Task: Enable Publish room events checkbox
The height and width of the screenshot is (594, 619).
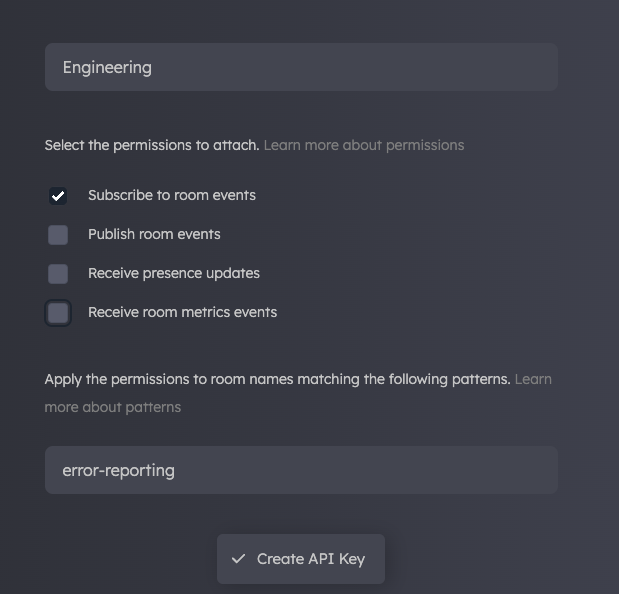Action: (58, 235)
